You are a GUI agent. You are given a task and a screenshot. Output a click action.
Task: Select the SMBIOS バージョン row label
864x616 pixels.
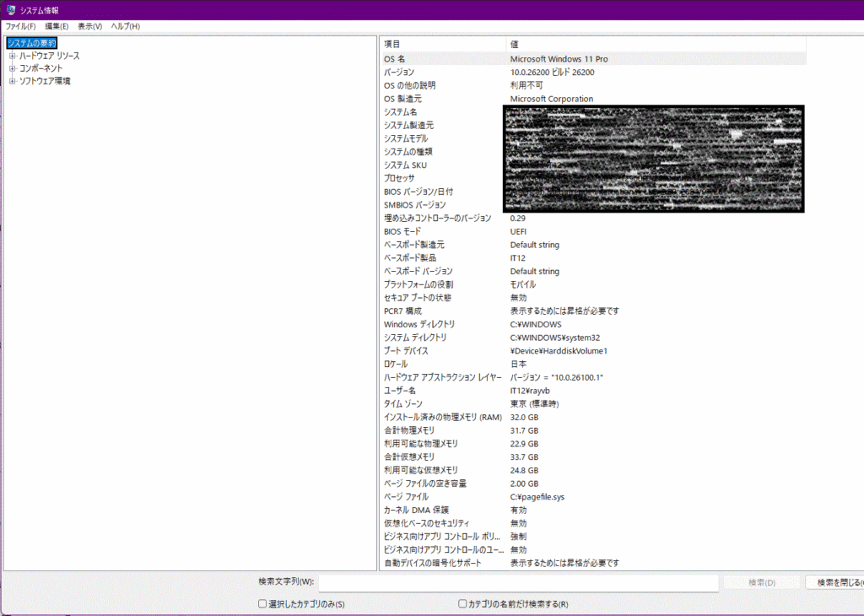click(x=415, y=204)
